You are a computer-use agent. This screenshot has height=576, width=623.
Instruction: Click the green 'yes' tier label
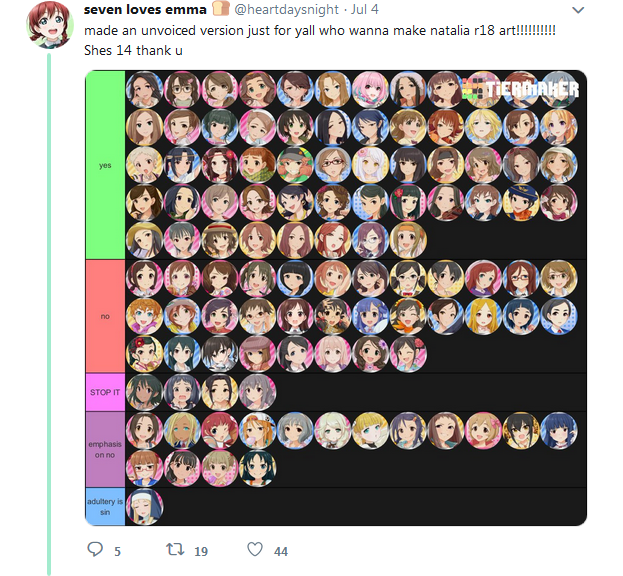tap(105, 165)
